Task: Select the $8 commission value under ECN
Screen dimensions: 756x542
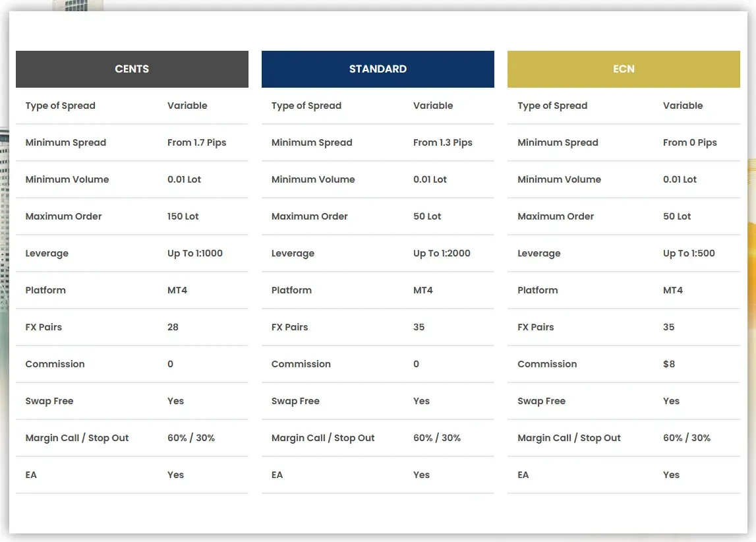Action: point(669,364)
